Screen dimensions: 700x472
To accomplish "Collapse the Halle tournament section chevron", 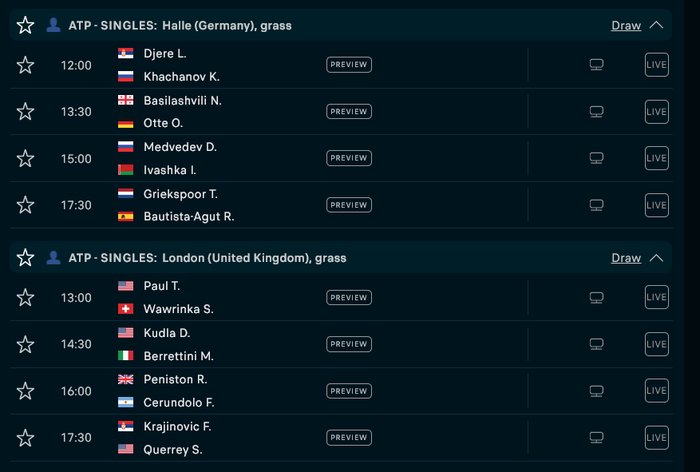I will [x=656, y=25].
